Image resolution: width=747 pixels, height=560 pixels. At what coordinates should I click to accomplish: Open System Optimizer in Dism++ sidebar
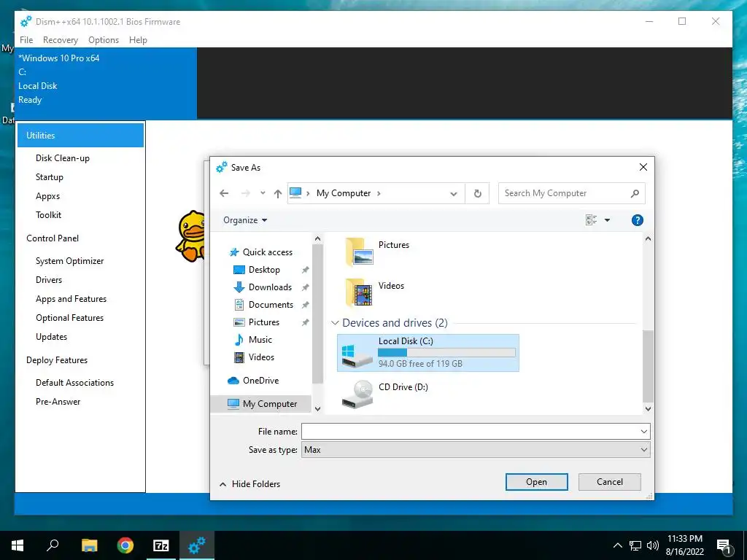coord(69,261)
